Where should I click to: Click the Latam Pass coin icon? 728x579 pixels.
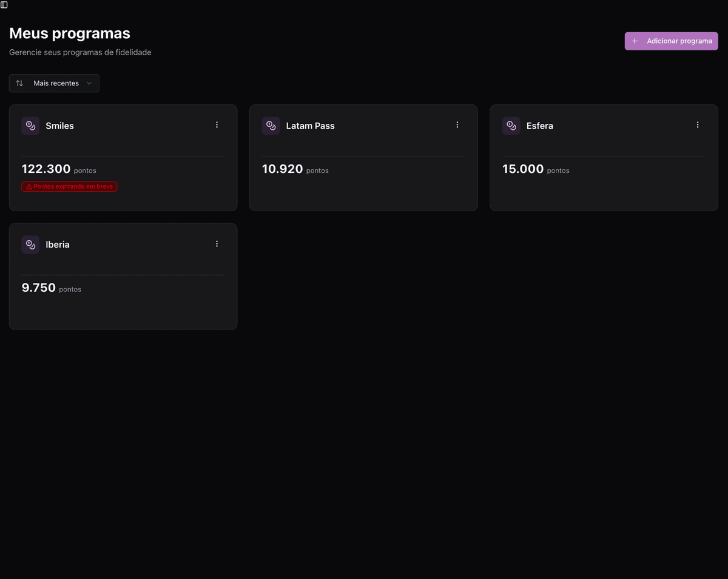tap(271, 126)
